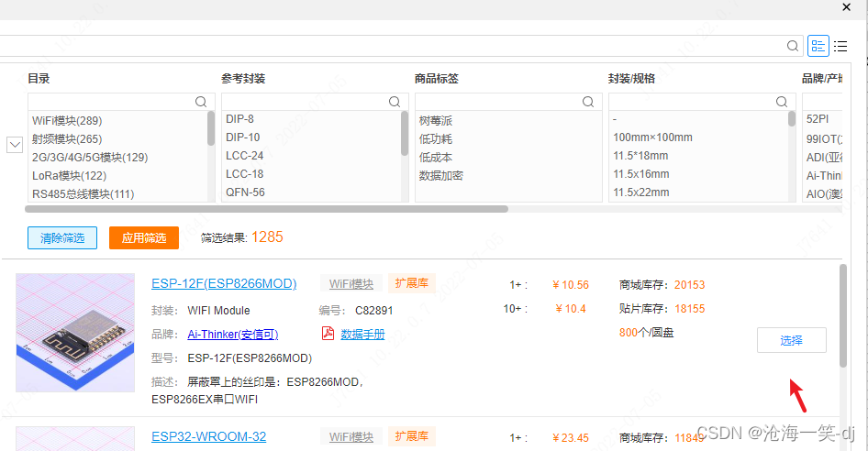Image resolution: width=868 pixels, height=451 pixels.
Task: Select 数据加密 product tag
Action: [x=440, y=175]
